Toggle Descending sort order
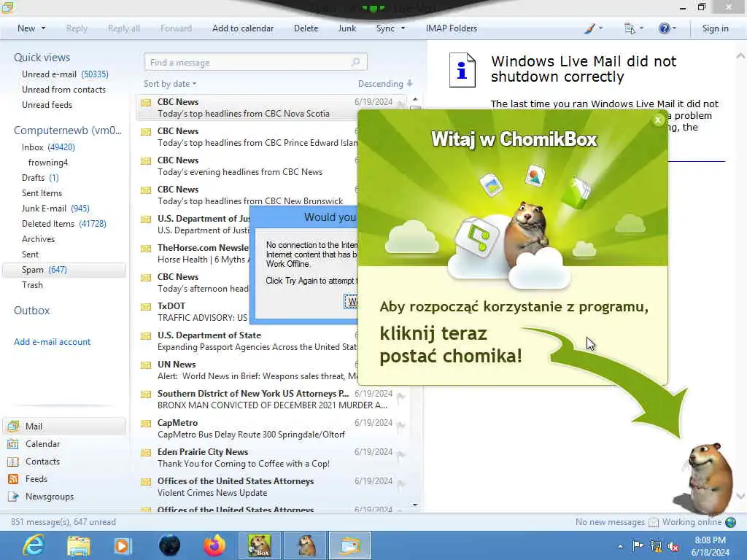747x560 pixels. point(385,84)
